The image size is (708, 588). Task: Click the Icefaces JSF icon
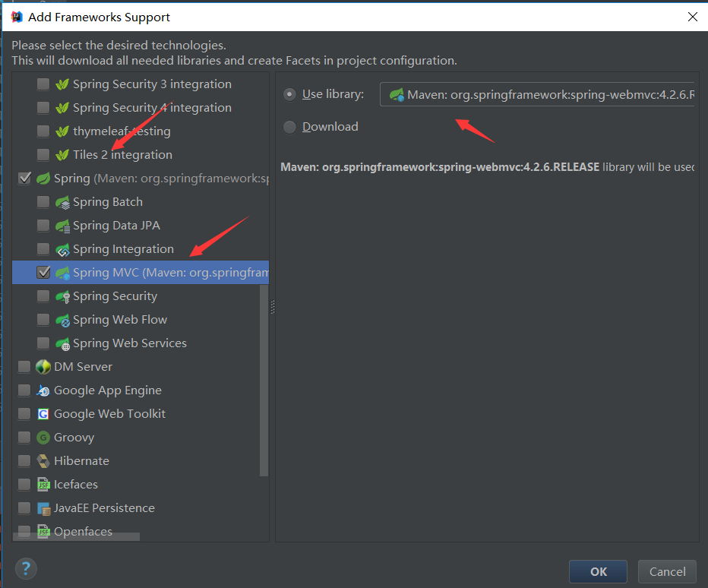click(x=43, y=485)
